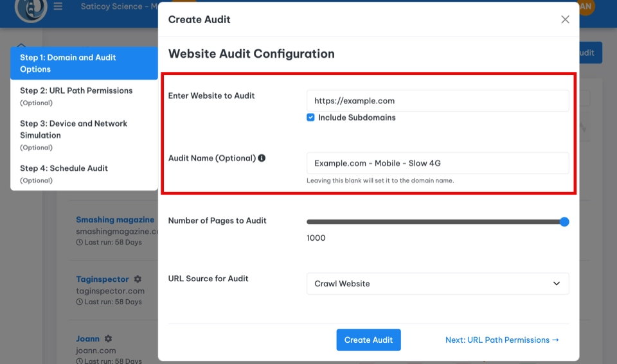Open settings gear next to Joann
Screen dimensions: 617x364
108,338
